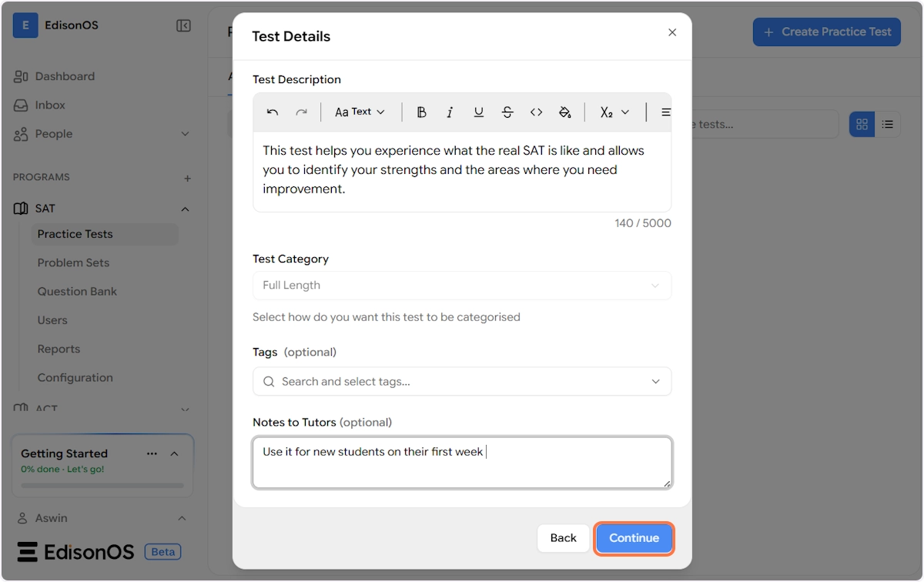Toggle italic formatting in Test Description
Image resolution: width=924 pixels, height=582 pixels.
(x=450, y=112)
